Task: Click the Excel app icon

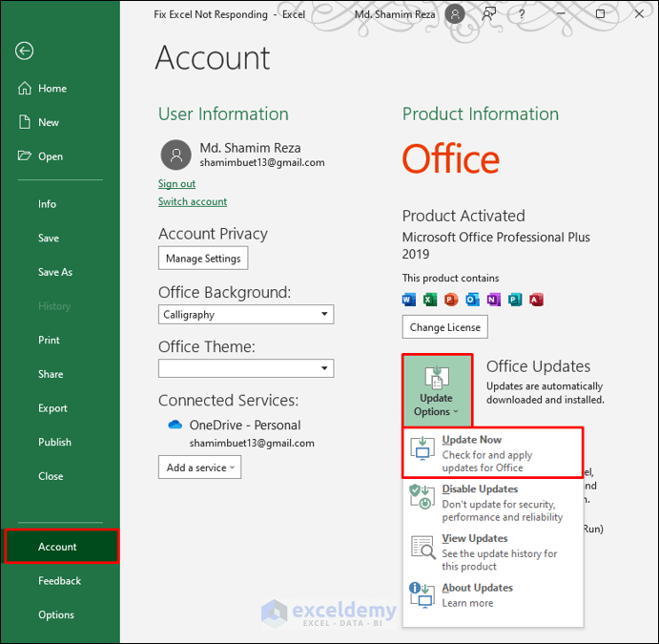Action: [x=429, y=300]
